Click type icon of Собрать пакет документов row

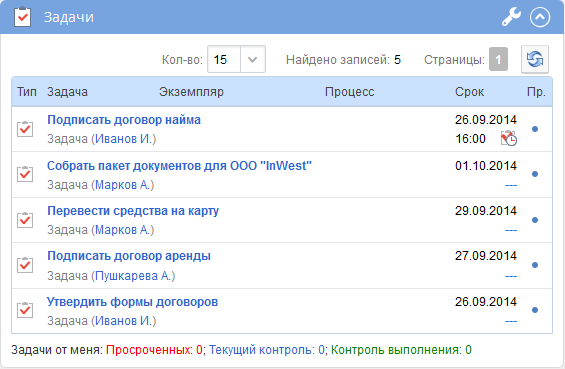25,174
